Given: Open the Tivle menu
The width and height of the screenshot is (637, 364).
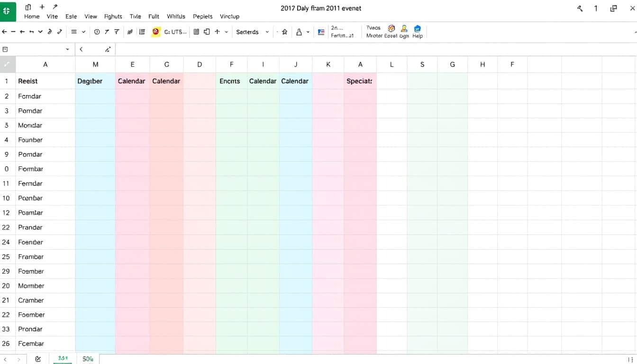Looking at the screenshot, I should pyautogui.click(x=135, y=16).
